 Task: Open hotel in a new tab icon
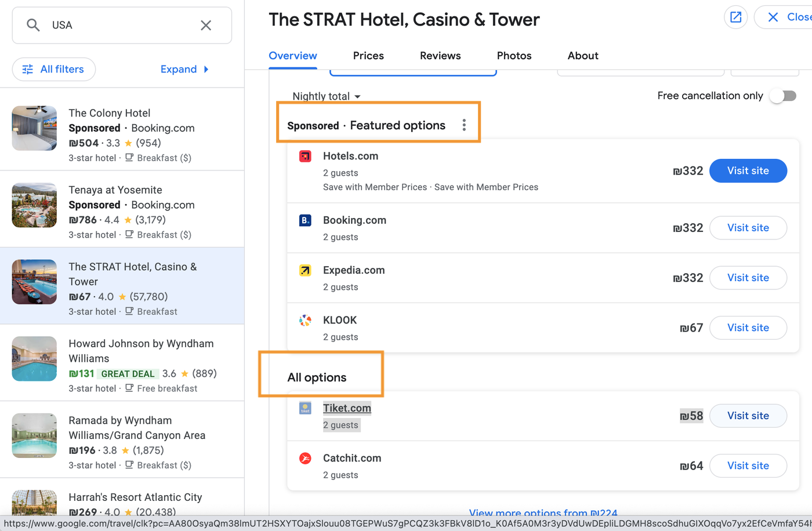coord(735,17)
